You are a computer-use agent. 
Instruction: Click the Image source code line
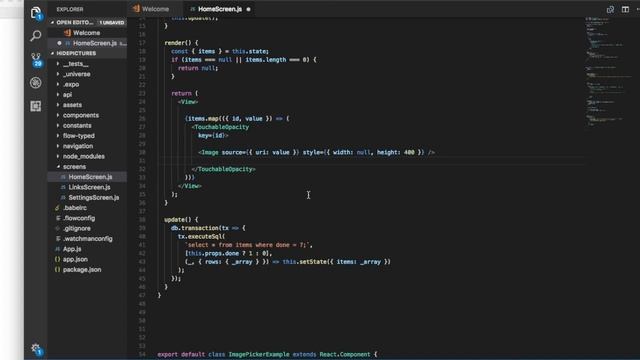click(316, 152)
